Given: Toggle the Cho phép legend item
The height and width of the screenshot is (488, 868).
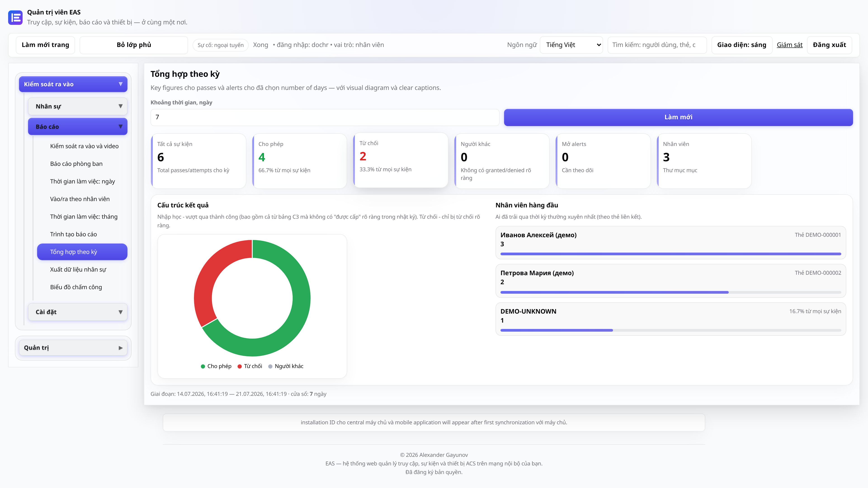Looking at the screenshot, I should point(216,366).
